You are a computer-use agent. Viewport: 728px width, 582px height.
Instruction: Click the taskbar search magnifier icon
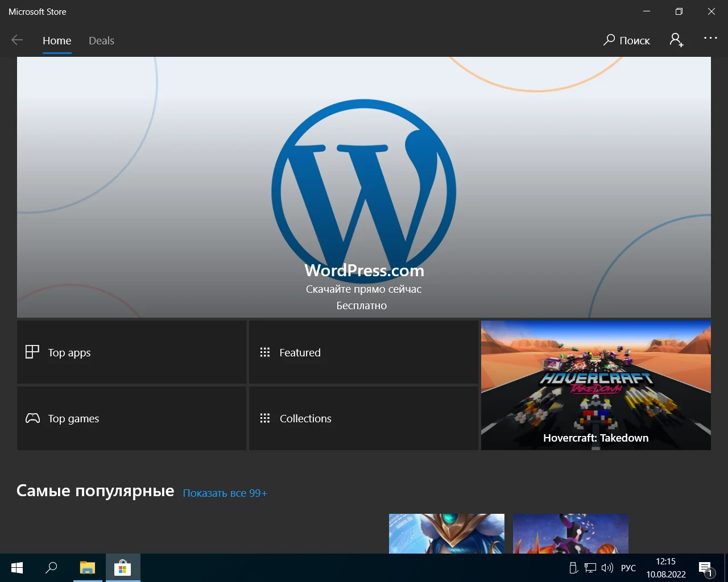pos(51,568)
